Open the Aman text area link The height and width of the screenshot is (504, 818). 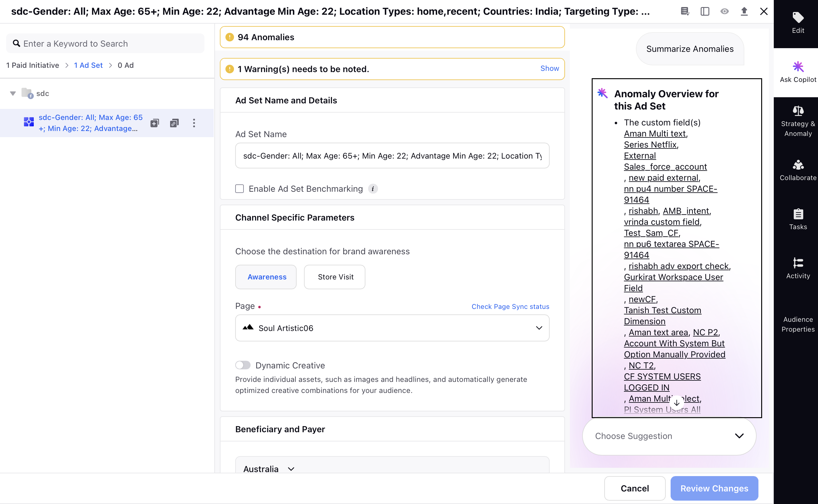(658, 332)
